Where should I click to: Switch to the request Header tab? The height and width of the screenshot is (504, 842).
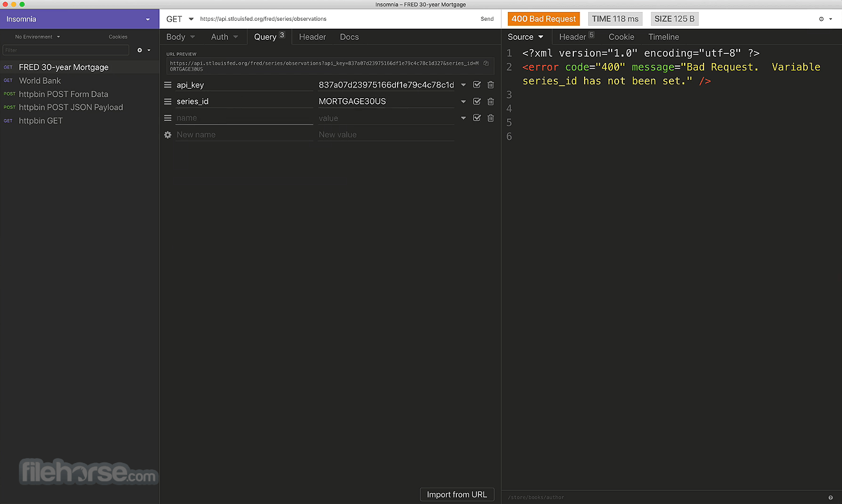(313, 37)
